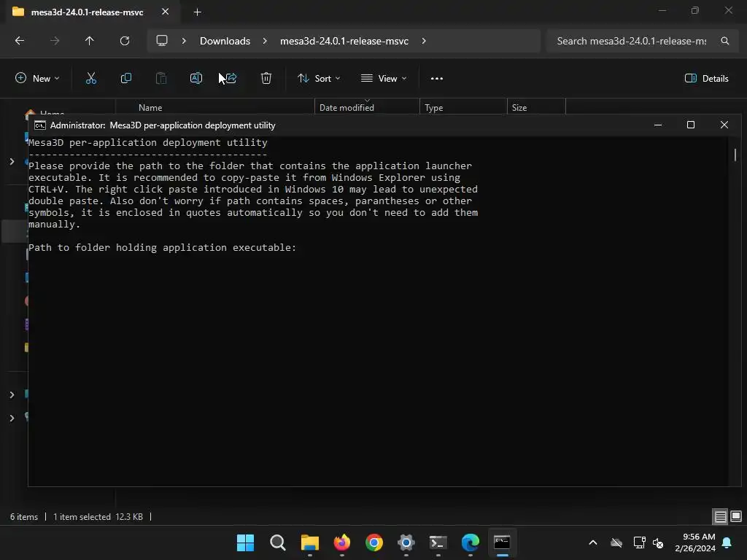Open Terminal from taskbar

[438, 542]
